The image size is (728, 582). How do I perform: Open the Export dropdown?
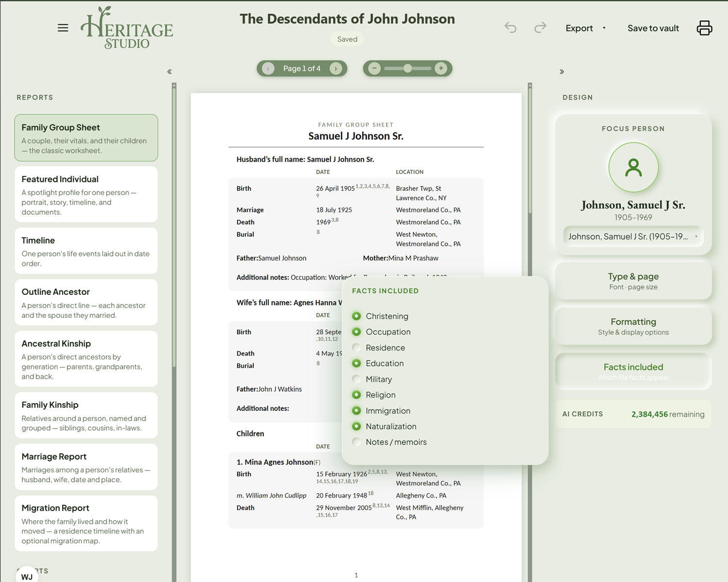(x=585, y=28)
